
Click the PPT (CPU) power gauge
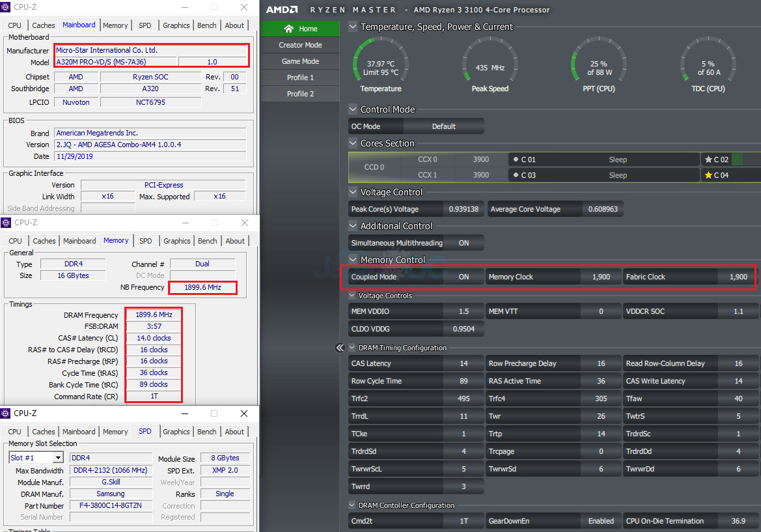pyautogui.click(x=598, y=64)
